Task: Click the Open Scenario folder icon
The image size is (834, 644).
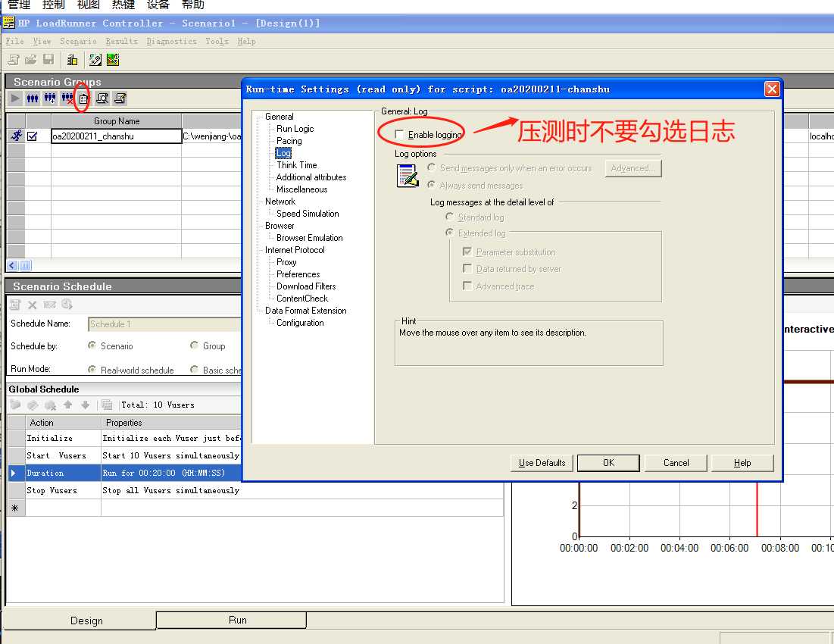Action: click(x=31, y=60)
